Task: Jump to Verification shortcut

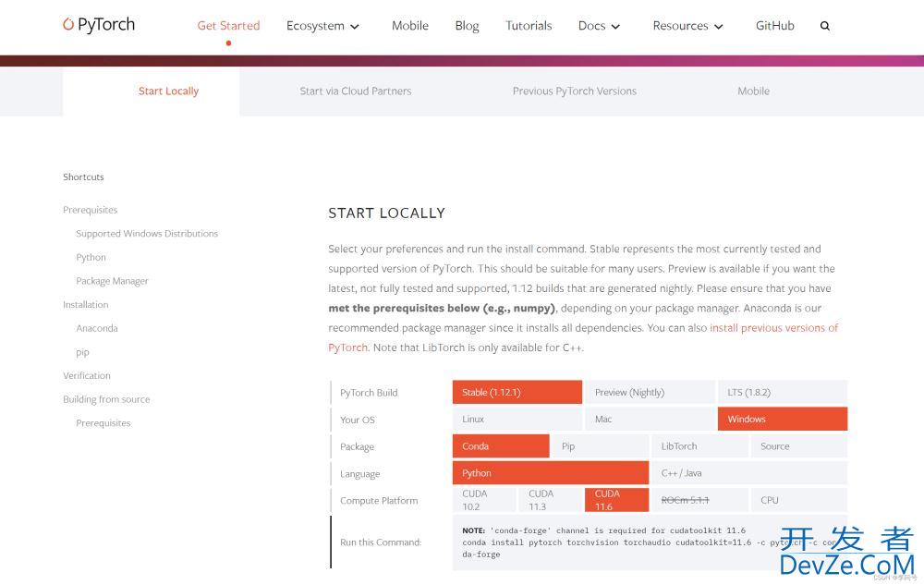Action: coord(87,376)
